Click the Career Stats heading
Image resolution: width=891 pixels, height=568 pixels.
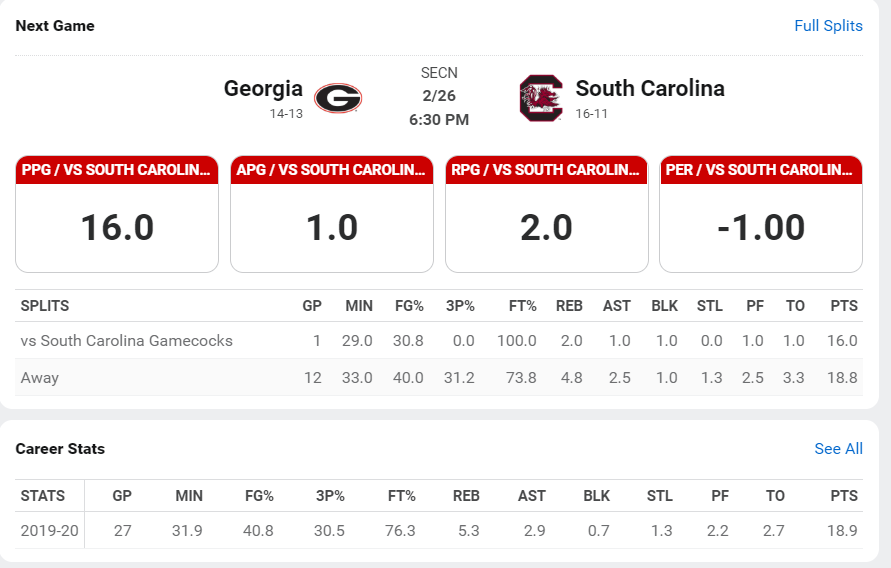(60, 449)
